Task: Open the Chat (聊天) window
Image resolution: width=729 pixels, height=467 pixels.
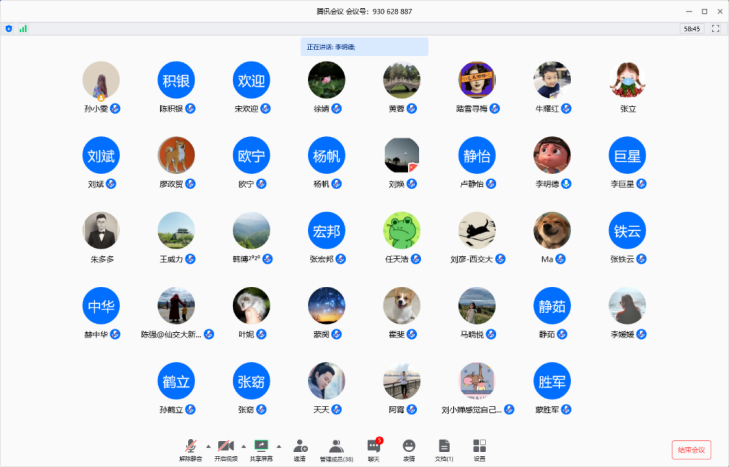Action: pyautogui.click(x=374, y=446)
